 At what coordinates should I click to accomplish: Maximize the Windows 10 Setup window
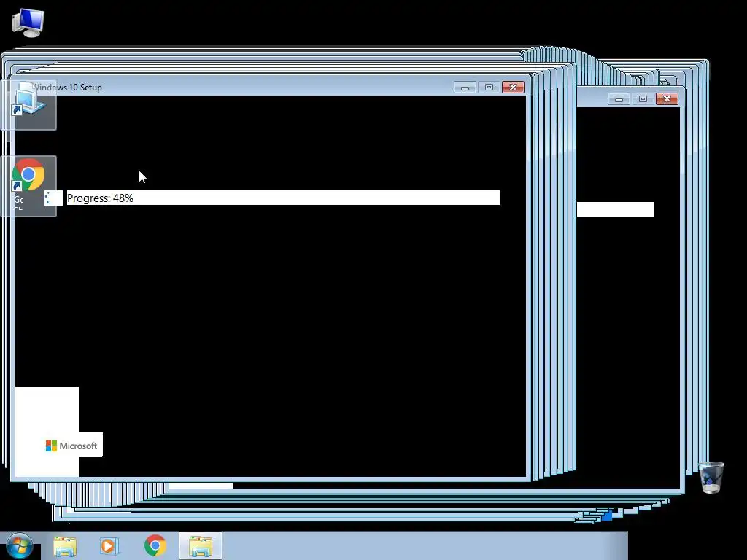pos(489,87)
